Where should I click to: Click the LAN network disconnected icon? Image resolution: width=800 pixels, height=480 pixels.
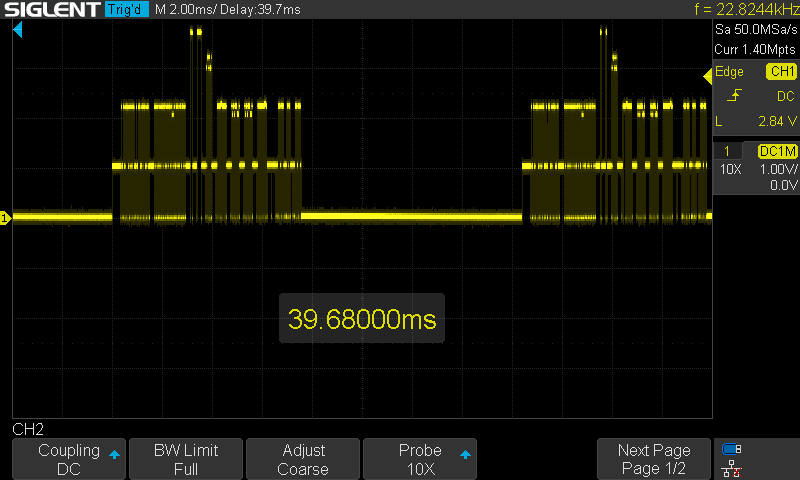[x=732, y=468]
